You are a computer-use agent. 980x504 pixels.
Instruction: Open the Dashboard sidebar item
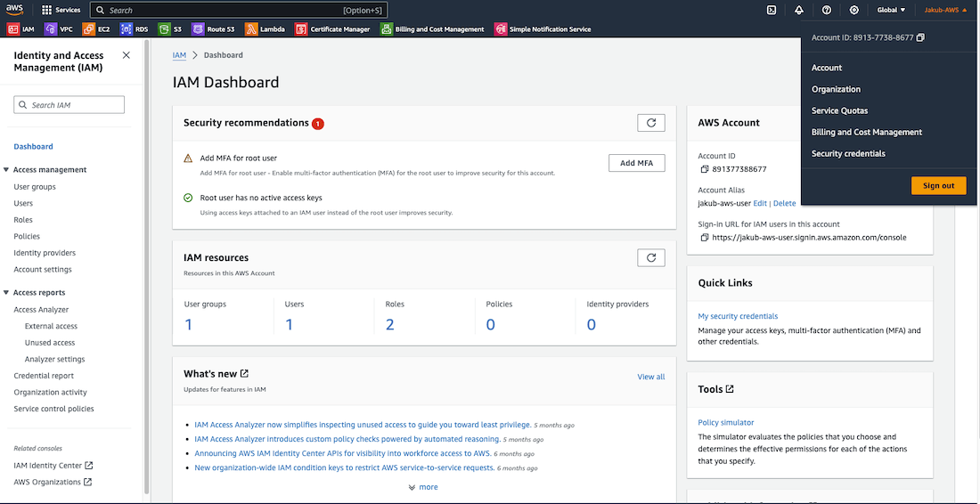click(33, 147)
